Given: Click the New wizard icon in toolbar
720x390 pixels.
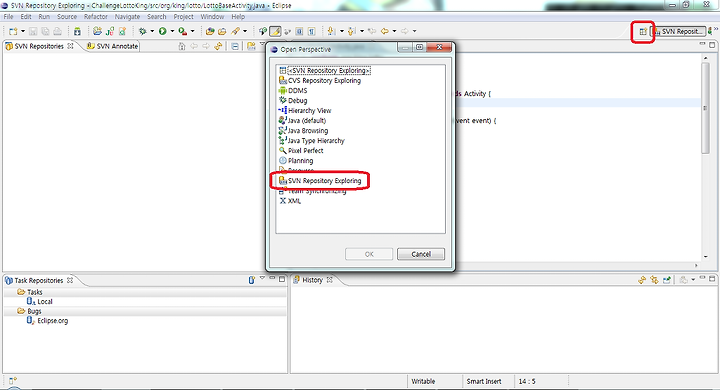Looking at the screenshot, I should 13,31.
